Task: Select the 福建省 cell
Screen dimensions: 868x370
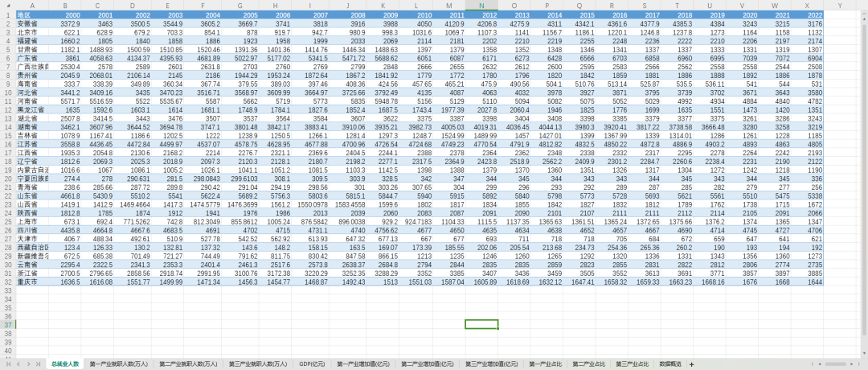Action: pyautogui.click(x=31, y=41)
